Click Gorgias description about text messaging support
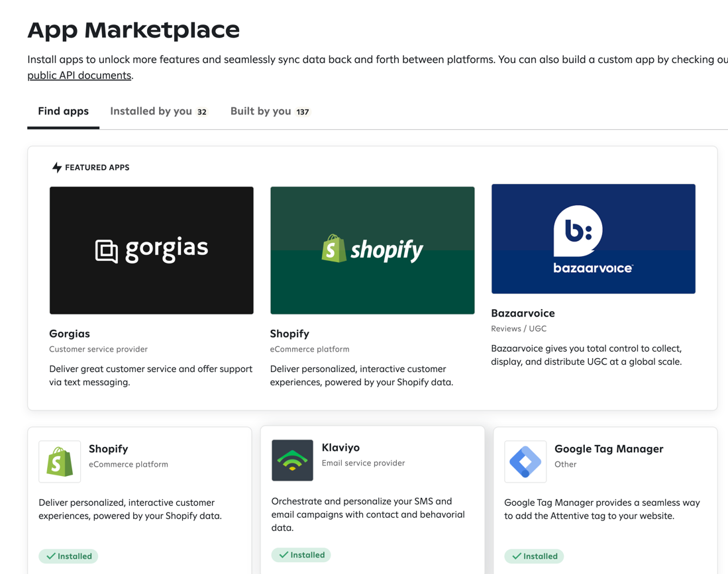The height and width of the screenshot is (574, 728). coord(151,375)
